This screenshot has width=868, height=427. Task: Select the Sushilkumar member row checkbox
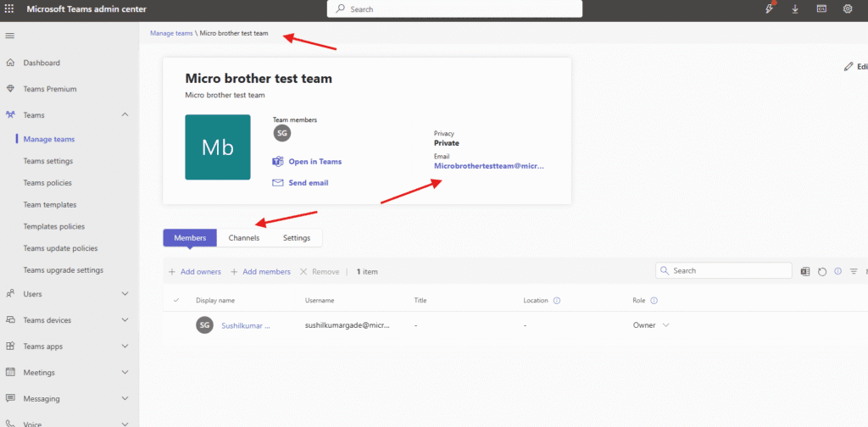[x=176, y=325]
